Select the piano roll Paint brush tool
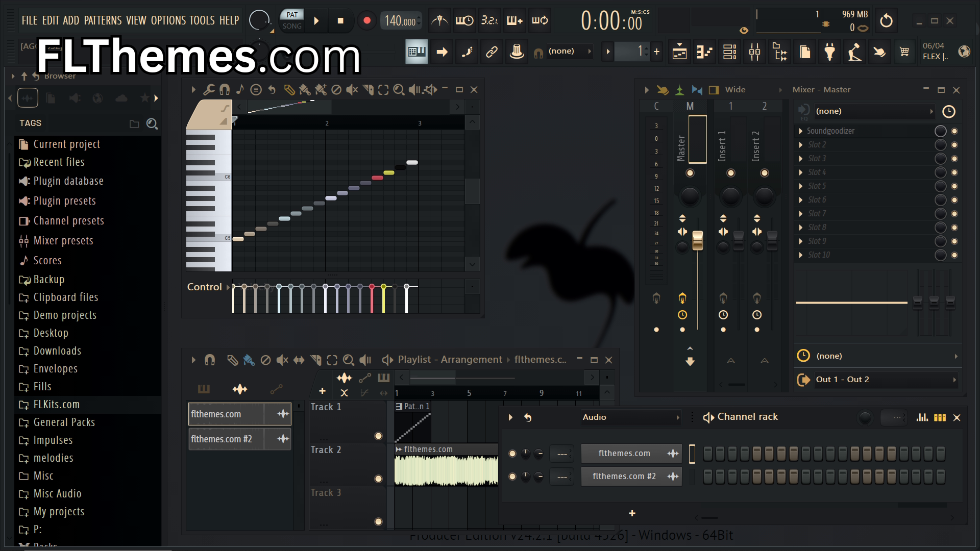 (305, 90)
